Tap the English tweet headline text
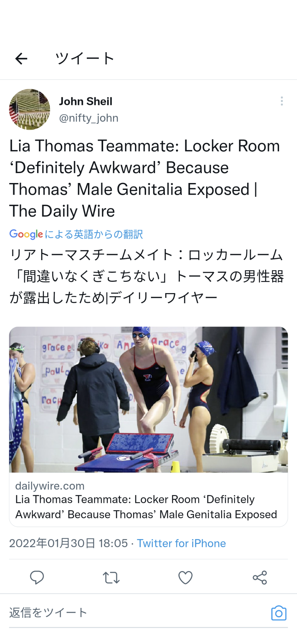This screenshot has height=644, width=297. click(145, 179)
